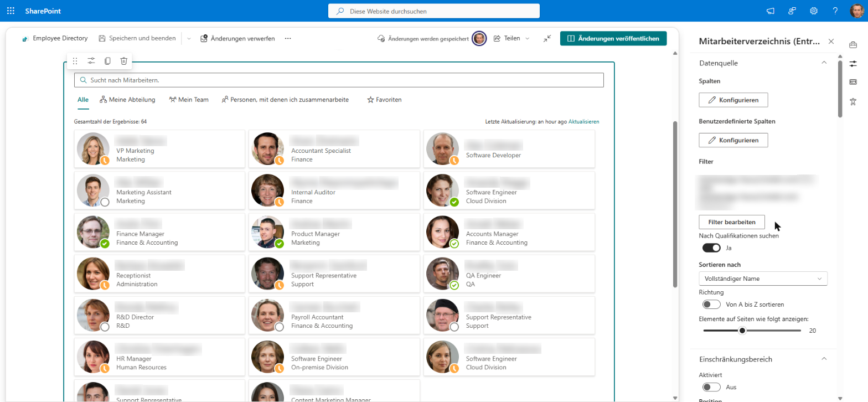Collapse the Einschränkungsbereich section
The height and width of the screenshot is (402, 868).
(x=824, y=359)
